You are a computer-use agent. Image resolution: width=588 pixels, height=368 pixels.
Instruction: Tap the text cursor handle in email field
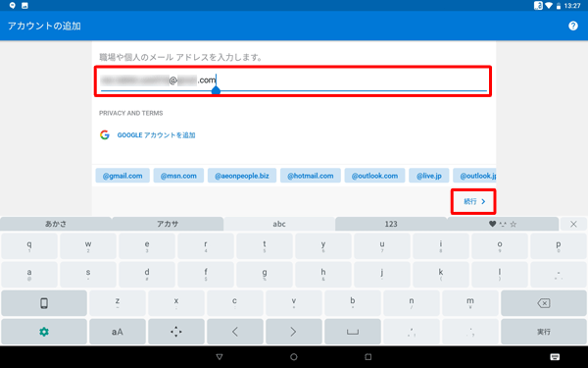pyautogui.click(x=216, y=90)
